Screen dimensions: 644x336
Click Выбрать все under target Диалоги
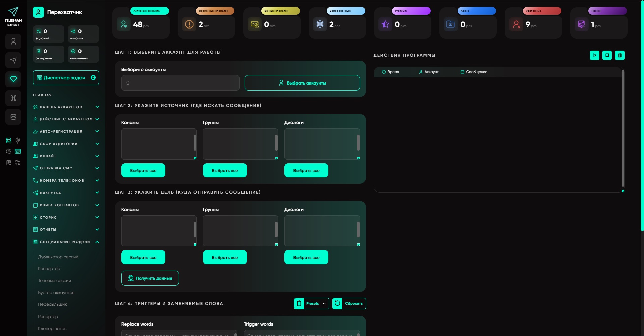click(306, 257)
